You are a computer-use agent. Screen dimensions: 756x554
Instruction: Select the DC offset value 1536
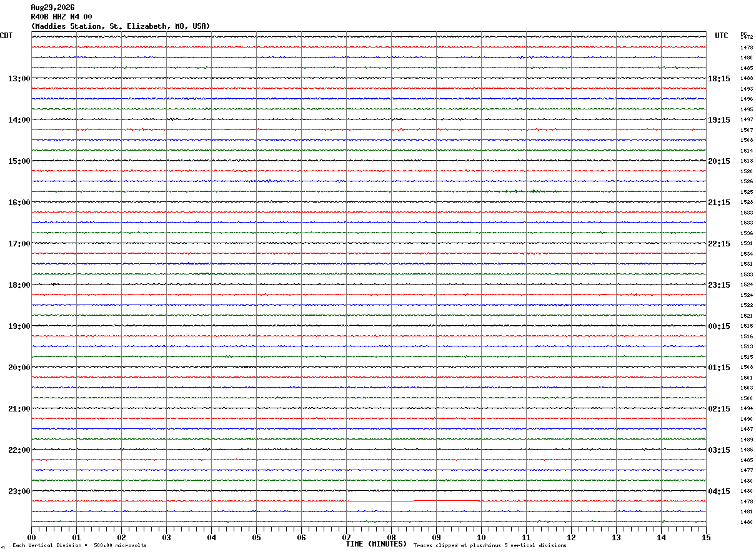747,233
